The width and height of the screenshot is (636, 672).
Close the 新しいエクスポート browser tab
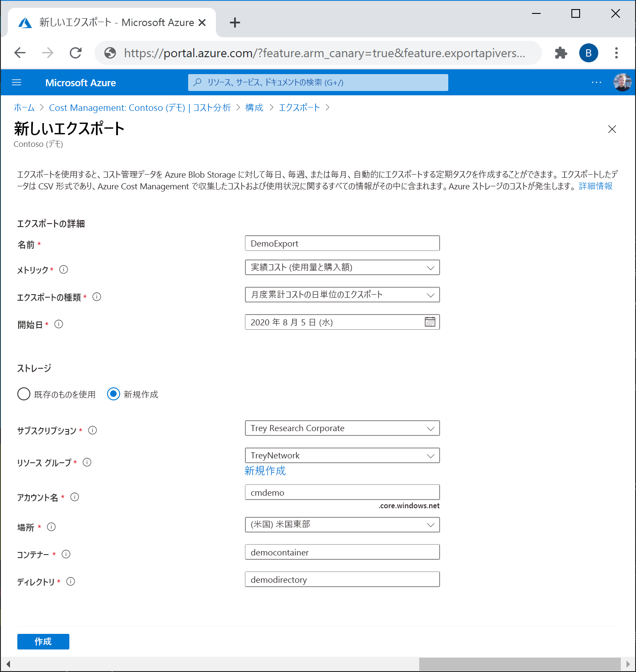pos(202,23)
